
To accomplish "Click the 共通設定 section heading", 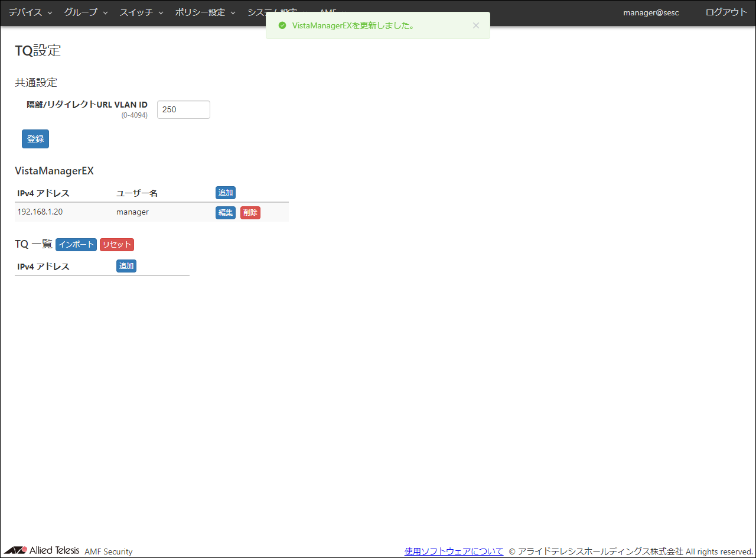I will pyautogui.click(x=36, y=83).
